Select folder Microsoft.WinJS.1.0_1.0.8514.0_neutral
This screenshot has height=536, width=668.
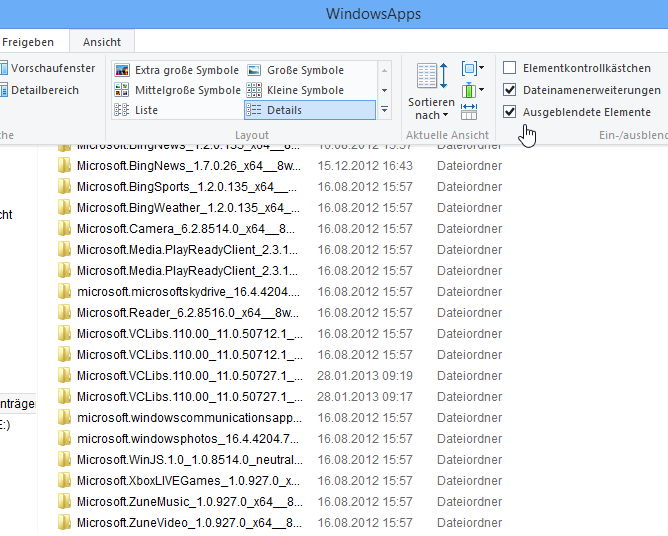pos(190,460)
